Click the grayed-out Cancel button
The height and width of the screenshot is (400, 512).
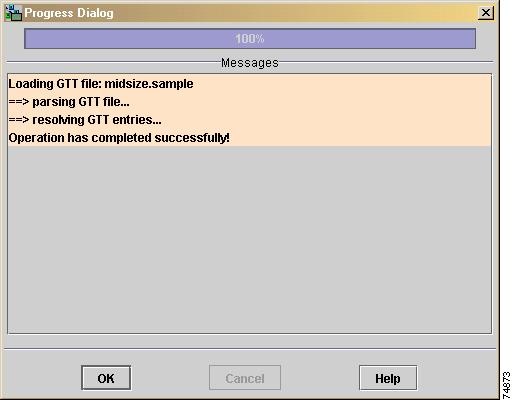pyautogui.click(x=245, y=378)
